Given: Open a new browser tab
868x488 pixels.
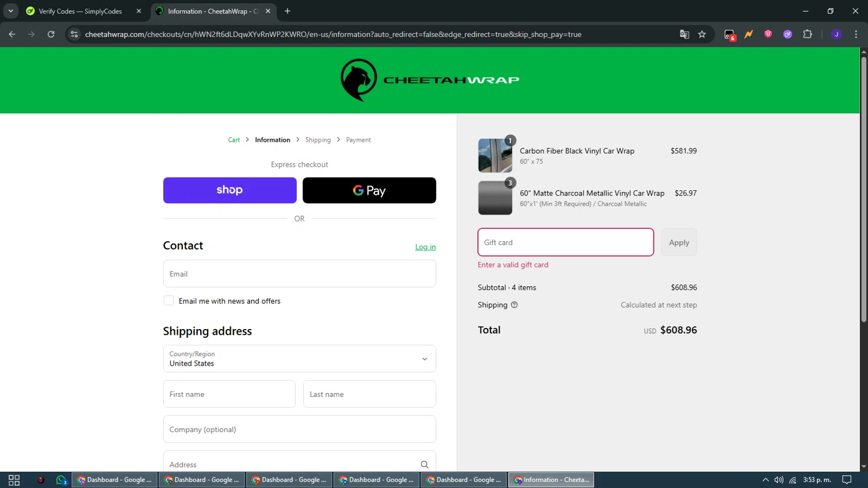Looking at the screenshot, I should click(x=288, y=11).
